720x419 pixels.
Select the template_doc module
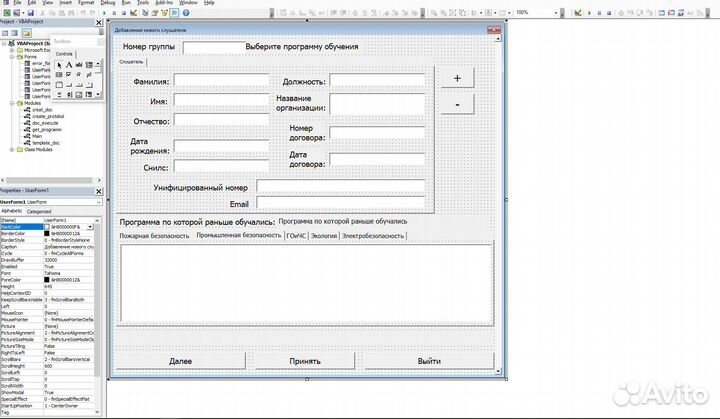pos(46,143)
